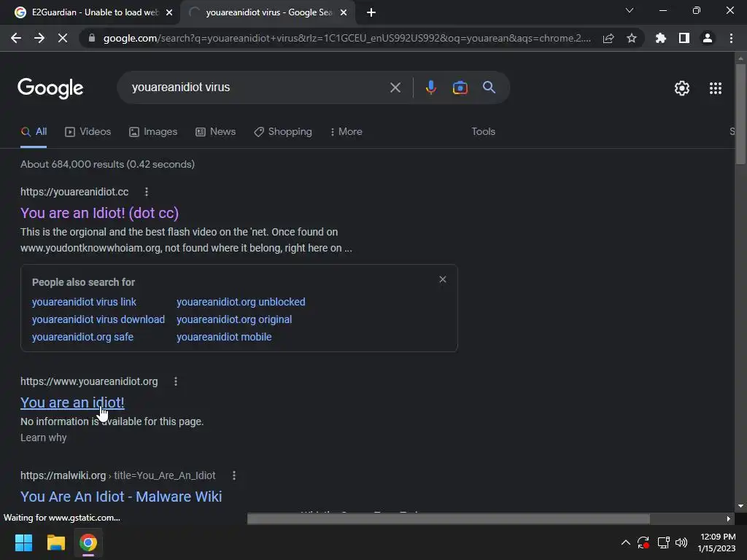Screen dimensions: 747x560
Task: Open the search Tools options
Action: click(x=483, y=132)
